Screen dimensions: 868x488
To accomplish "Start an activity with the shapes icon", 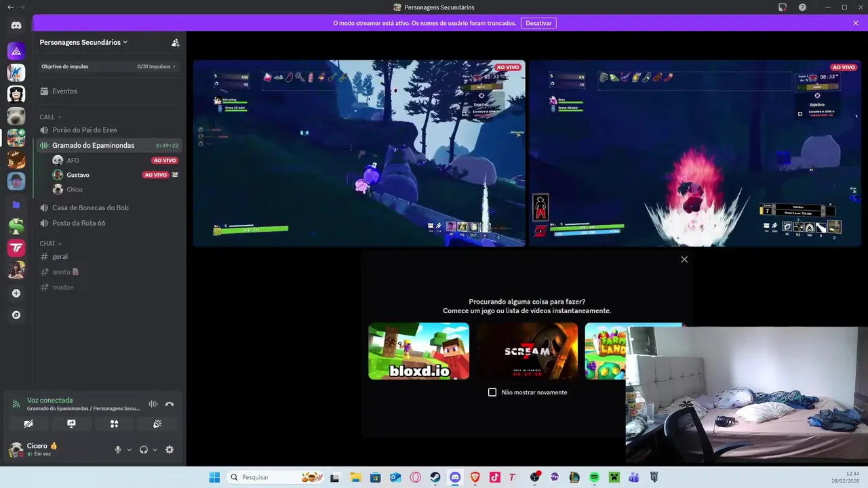I will (114, 424).
